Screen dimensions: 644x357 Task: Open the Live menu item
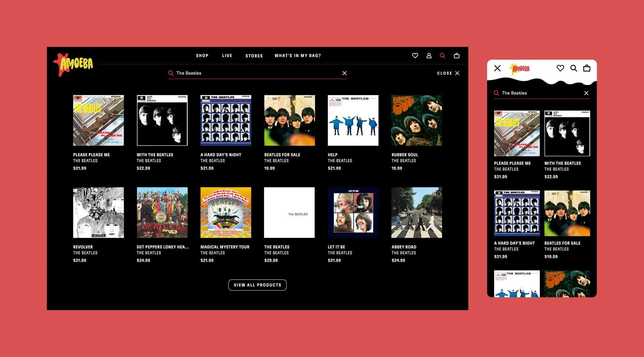coord(227,56)
